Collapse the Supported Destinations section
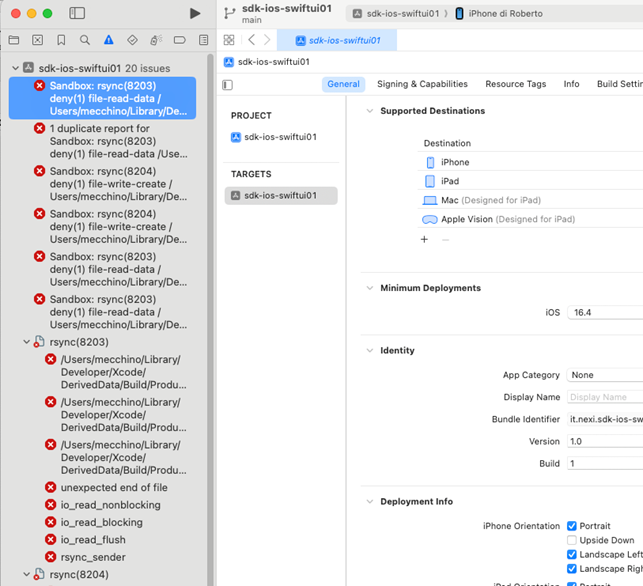643x586 pixels. [370, 111]
